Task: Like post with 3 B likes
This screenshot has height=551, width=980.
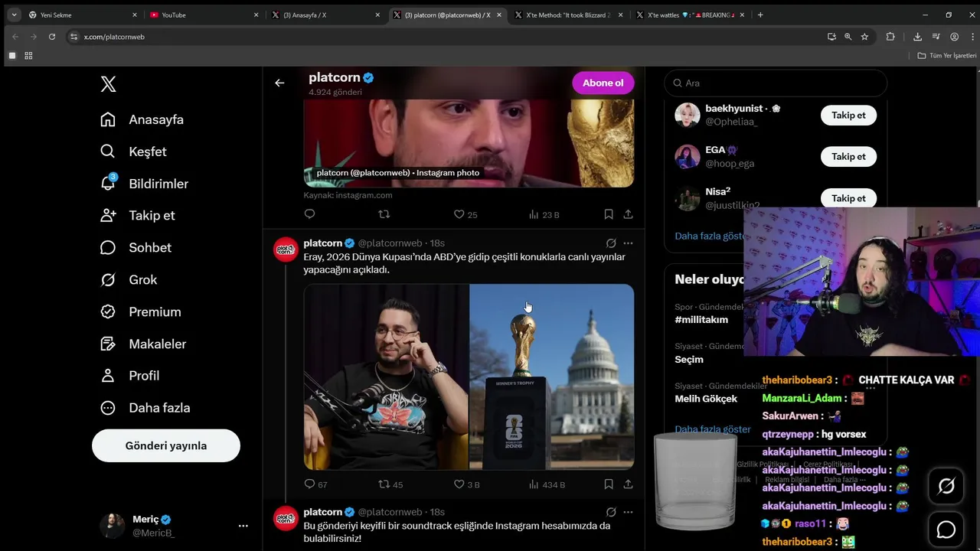Action: [466, 484]
